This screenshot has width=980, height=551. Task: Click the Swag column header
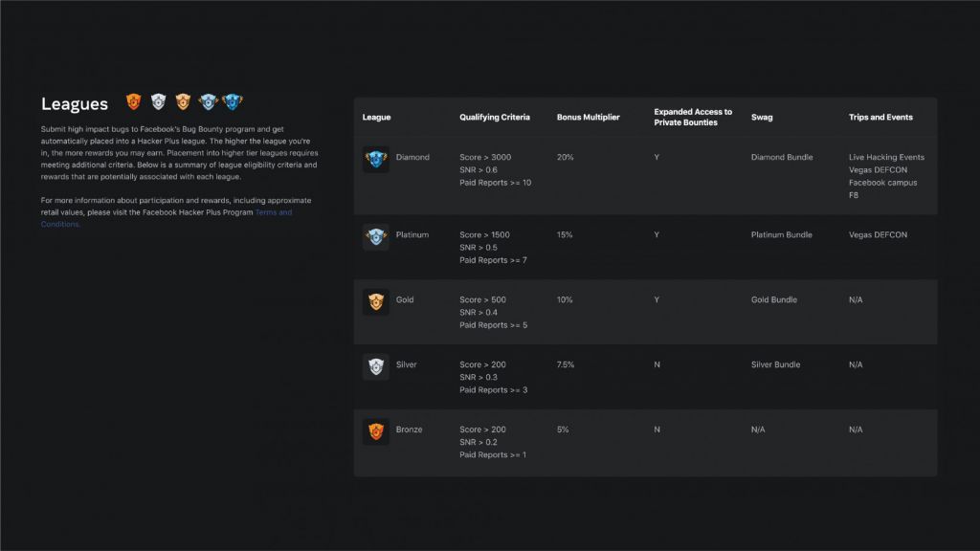point(762,118)
